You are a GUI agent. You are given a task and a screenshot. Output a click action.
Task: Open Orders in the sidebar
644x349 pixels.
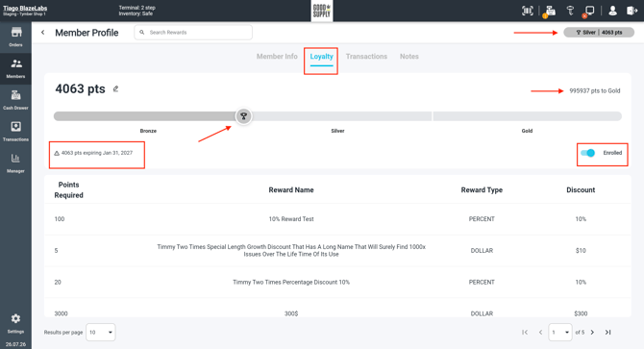click(15, 37)
